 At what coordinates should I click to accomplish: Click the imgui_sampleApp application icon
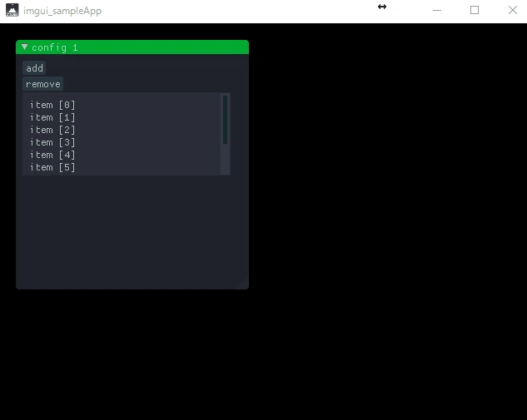coord(12,10)
